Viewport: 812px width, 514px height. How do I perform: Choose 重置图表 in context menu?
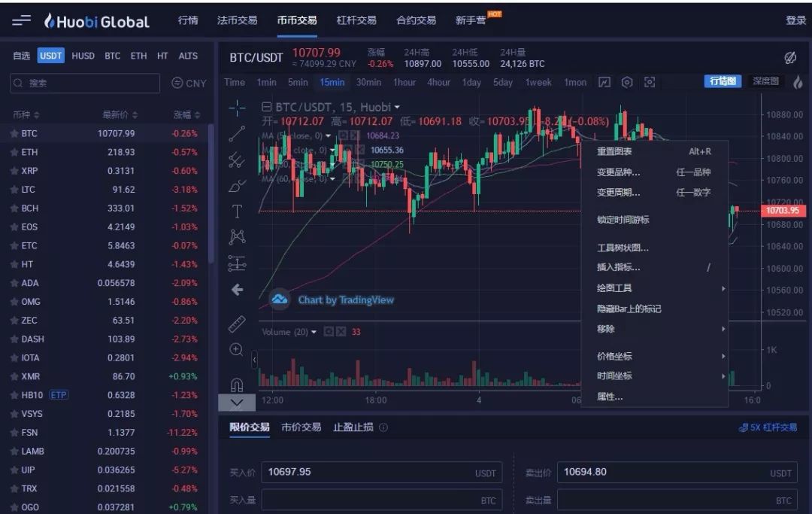(x=655, y=151)
